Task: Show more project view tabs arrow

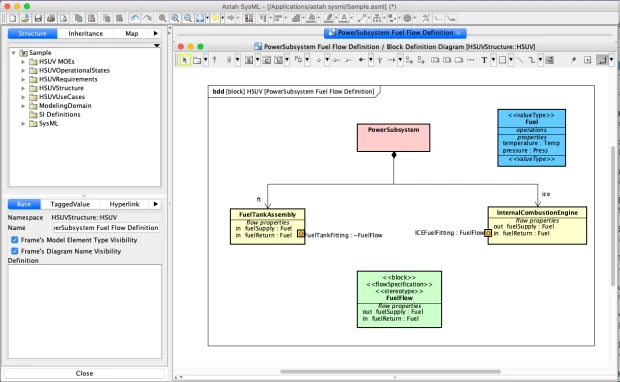Action: pos(156,34)
